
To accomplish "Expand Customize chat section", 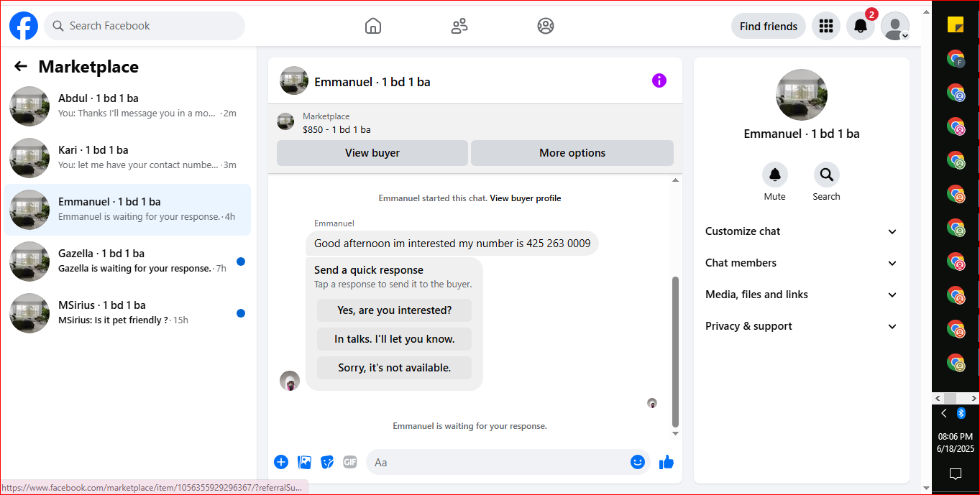I will (x=802, y=231).
